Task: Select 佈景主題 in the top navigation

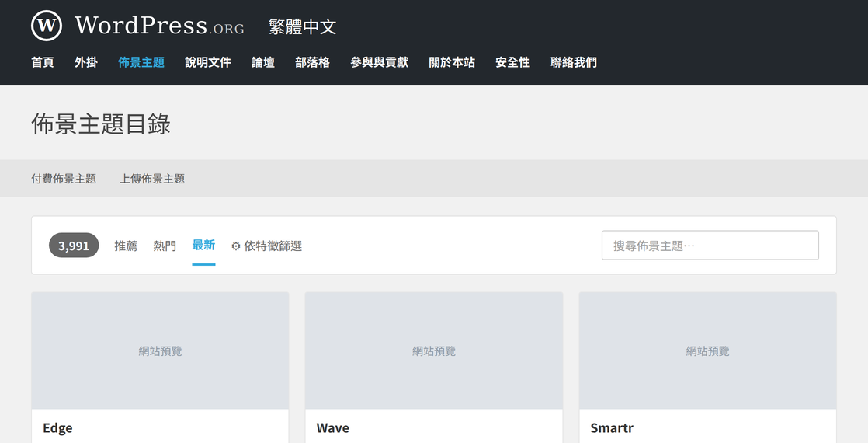Action: (x=141, y=63)
